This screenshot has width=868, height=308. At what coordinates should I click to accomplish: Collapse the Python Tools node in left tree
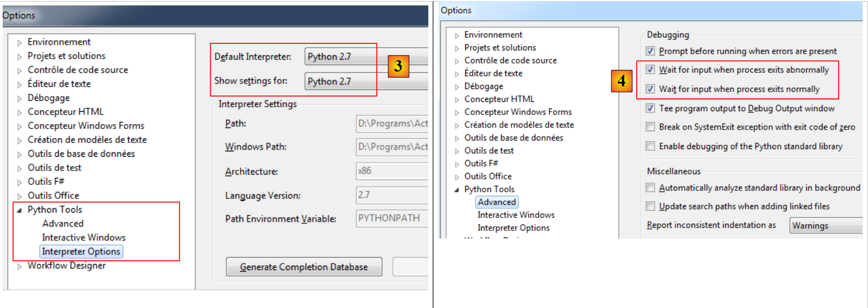(20, 210)
